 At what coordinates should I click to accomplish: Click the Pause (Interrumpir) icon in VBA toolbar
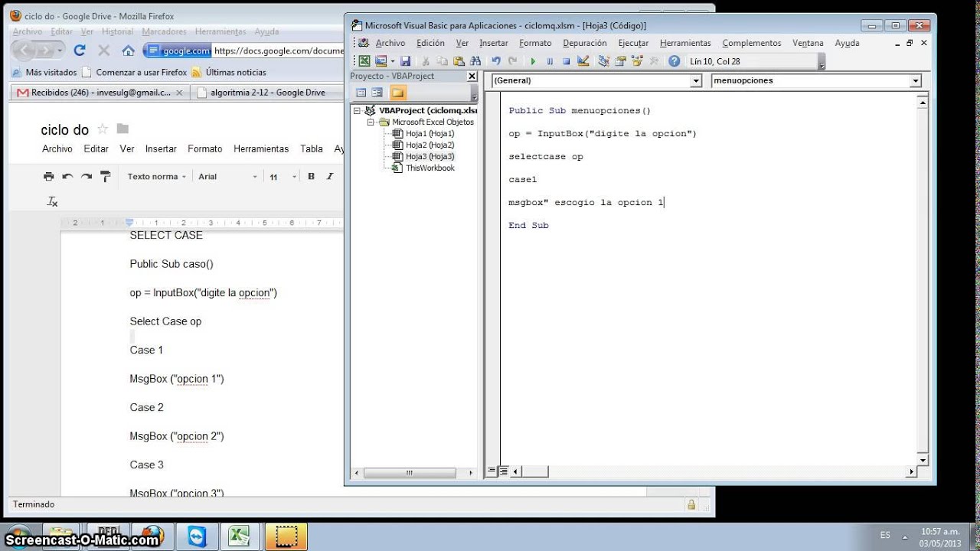click(x=550, y=61)
